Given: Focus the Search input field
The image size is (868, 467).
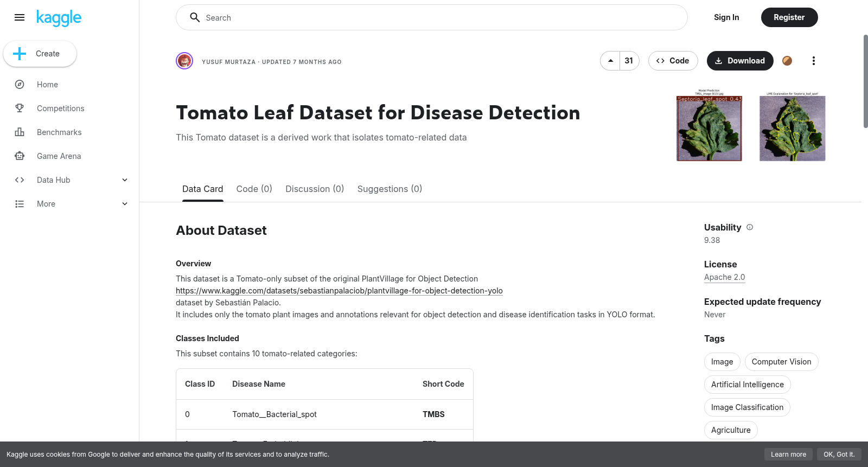Looking at the screenshot, I should (432, 17).
